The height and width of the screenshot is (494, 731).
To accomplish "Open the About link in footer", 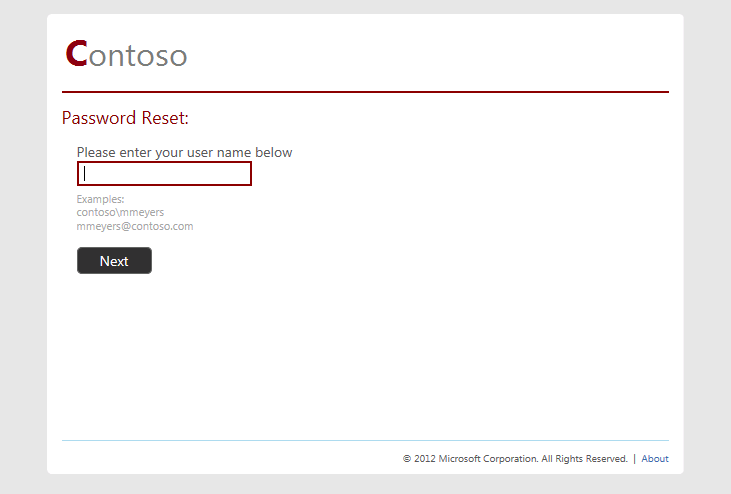I will (x=655, y=459).
